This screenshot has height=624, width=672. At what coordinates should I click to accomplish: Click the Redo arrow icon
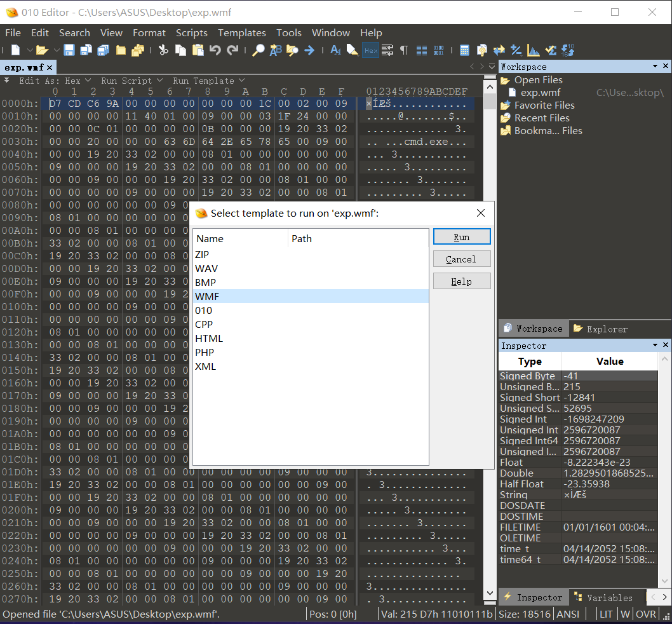[232, 50]
